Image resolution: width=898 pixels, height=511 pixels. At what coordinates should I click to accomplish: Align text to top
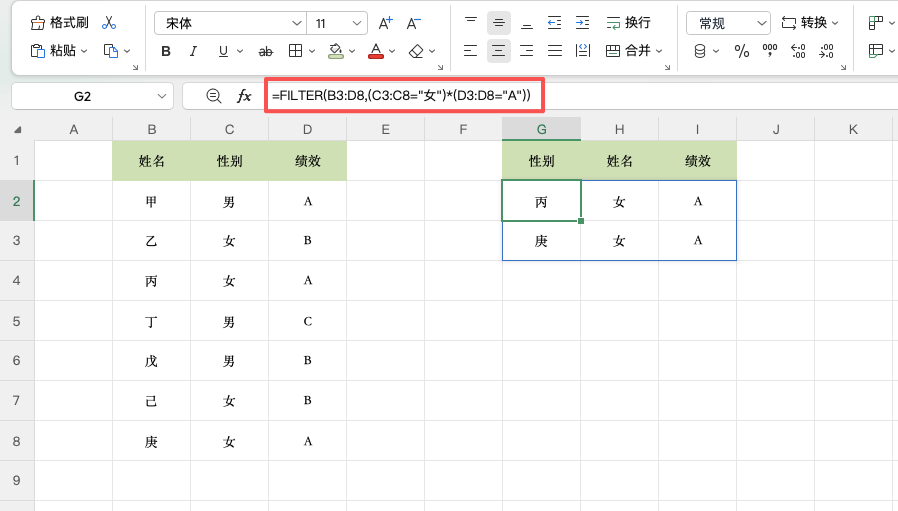point(471,23)
